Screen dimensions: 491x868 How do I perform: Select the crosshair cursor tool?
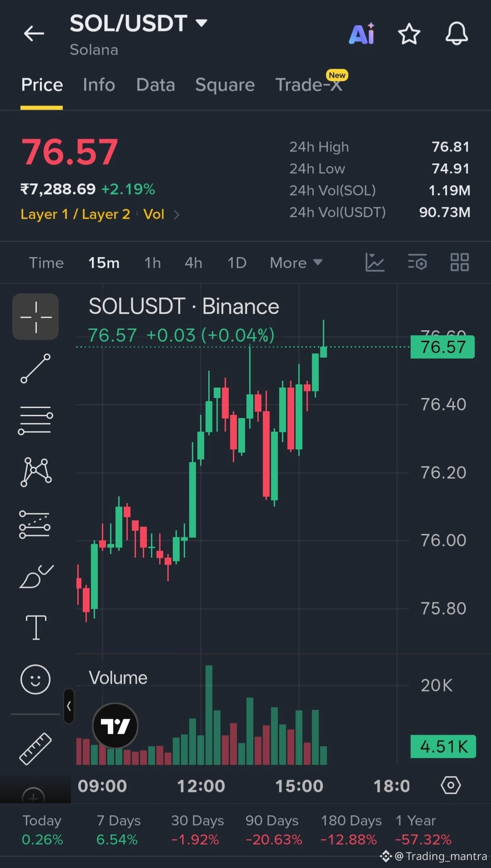pyautogui.click(x=35, y=317)
